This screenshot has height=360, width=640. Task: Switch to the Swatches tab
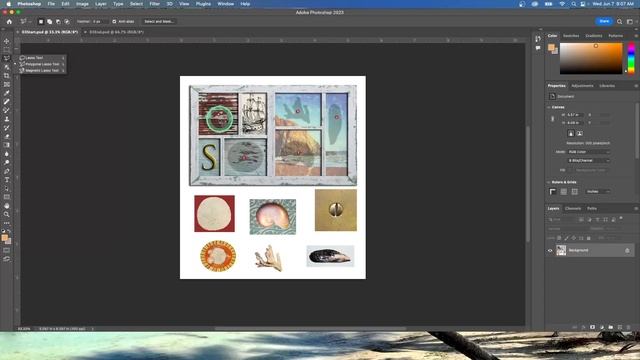571,36
